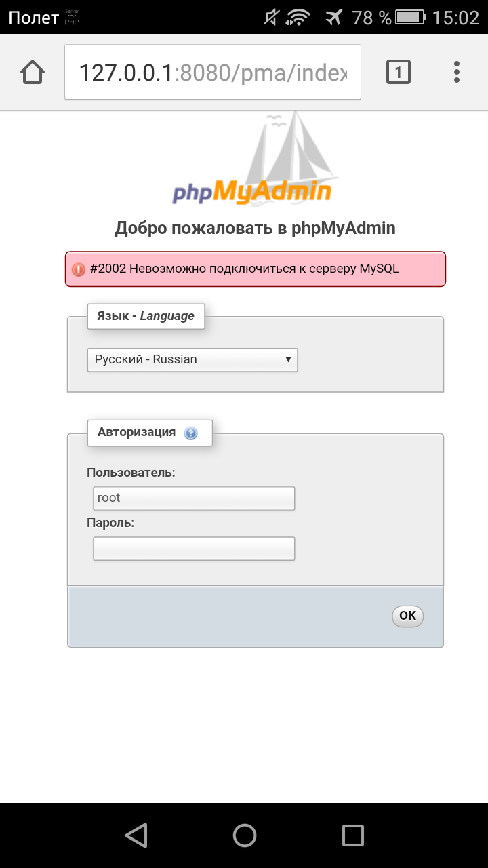This screenshot has height=868, width=488.
Task: Click the #2002 MySQL connection error message
Action: pyautogui.click(x=245, y=269)
